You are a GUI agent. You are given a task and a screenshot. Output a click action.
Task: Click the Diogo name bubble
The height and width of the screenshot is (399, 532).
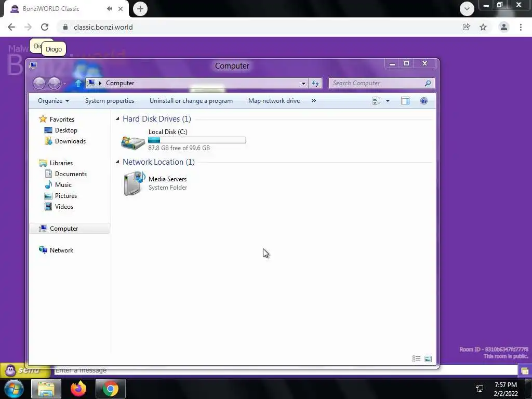click(x=54, y=49)
